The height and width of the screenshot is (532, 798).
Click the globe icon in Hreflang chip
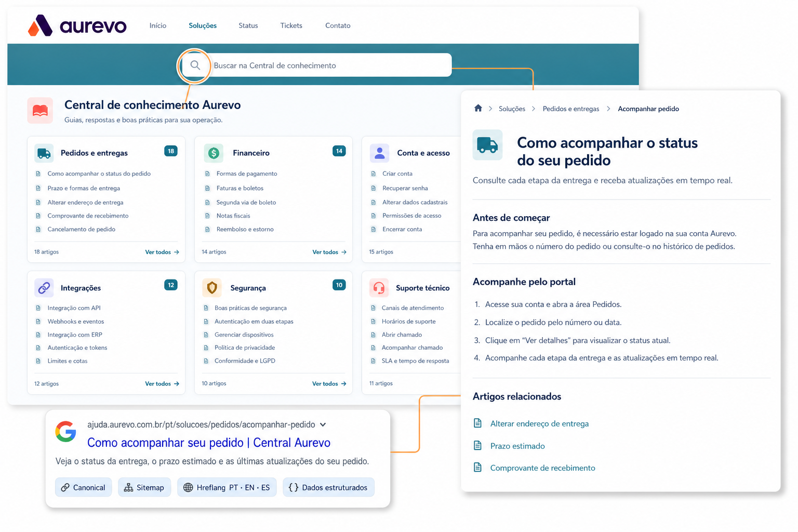pyautogui.click(x=188, y=487)
